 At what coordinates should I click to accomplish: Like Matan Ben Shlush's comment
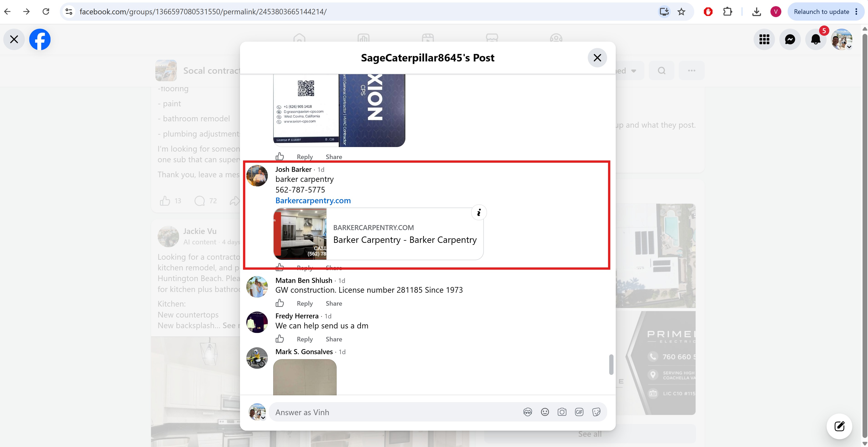tap(280, 303)
